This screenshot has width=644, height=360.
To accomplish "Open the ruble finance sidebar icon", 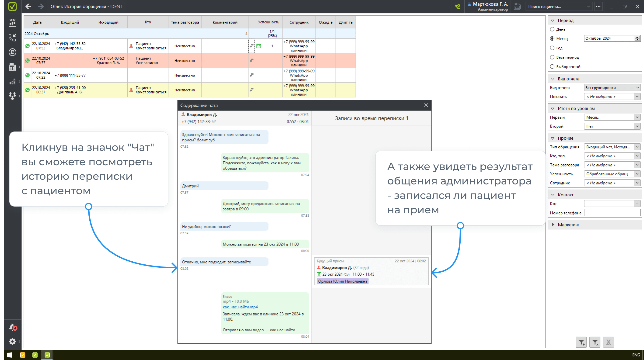I will pyautogui.click(x=12, y=52).
